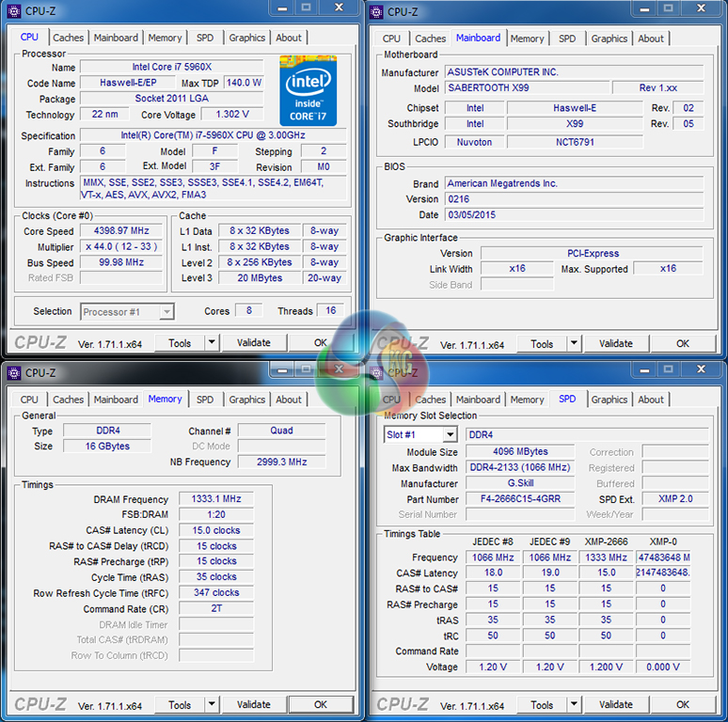This screenshot has width=728, height=722.
Task: Open the Graphics tab in the mainboard window
Action: (609, 39)
